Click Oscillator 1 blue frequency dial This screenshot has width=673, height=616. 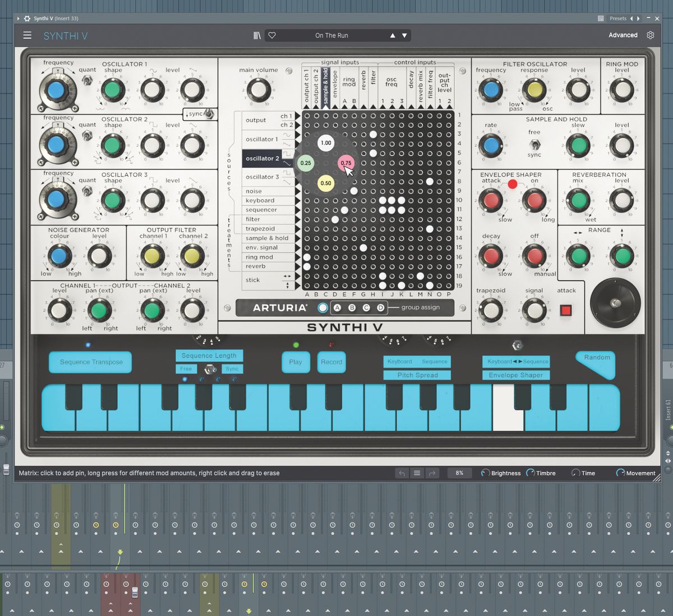click(56, 90)
